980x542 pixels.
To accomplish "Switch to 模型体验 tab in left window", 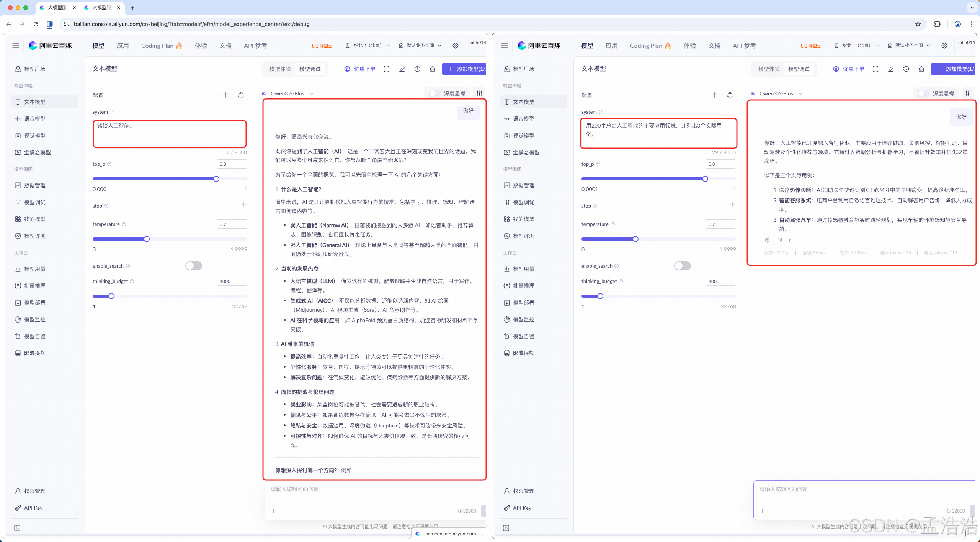I will click(280, 69).
